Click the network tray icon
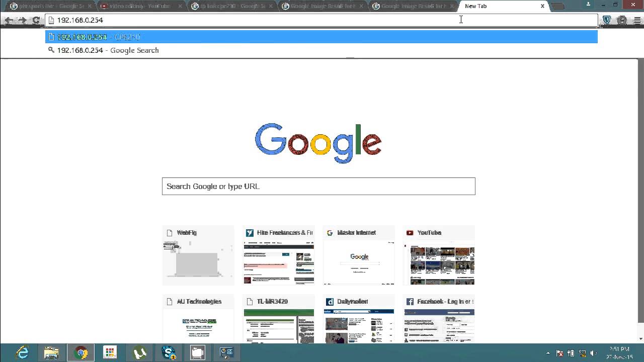 click(x=583, y=353)
